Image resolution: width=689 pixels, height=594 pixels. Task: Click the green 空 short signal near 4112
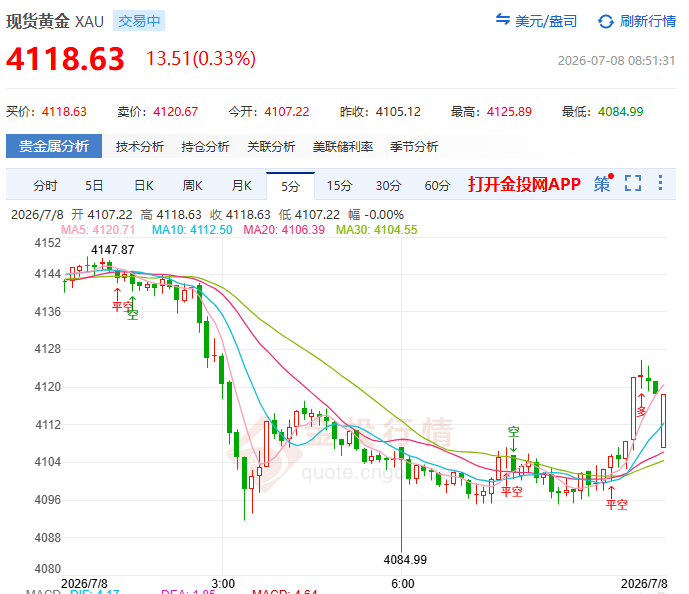(x=513, y=432)
